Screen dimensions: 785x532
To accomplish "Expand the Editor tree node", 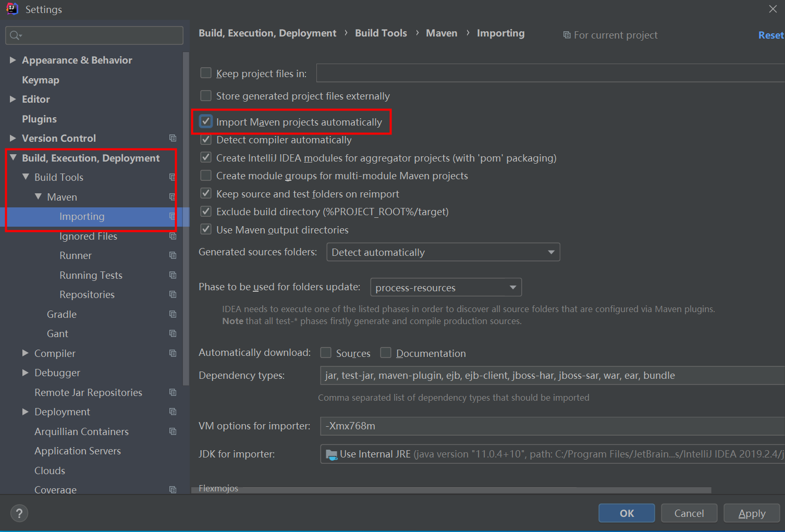I will (13, 99).
